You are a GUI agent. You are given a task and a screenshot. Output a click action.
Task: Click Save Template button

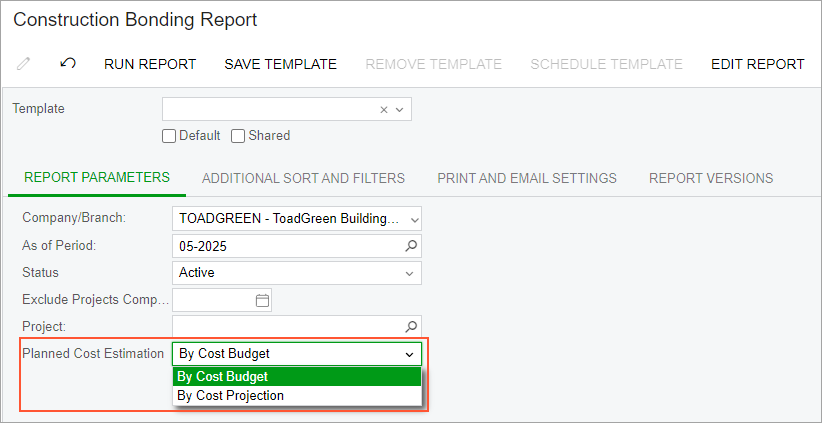pos(280,64)
